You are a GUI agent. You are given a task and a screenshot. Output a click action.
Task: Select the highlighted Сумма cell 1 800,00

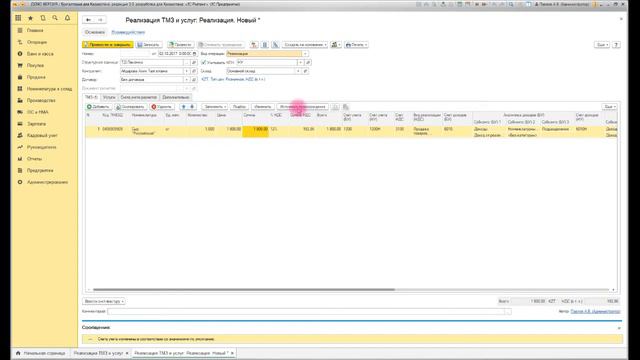click(256, 131)
